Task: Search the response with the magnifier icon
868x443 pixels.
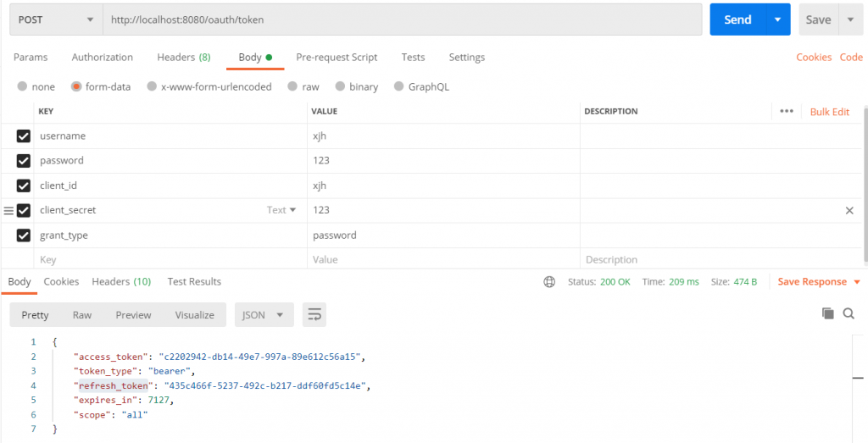Action: tap(849, 314)
